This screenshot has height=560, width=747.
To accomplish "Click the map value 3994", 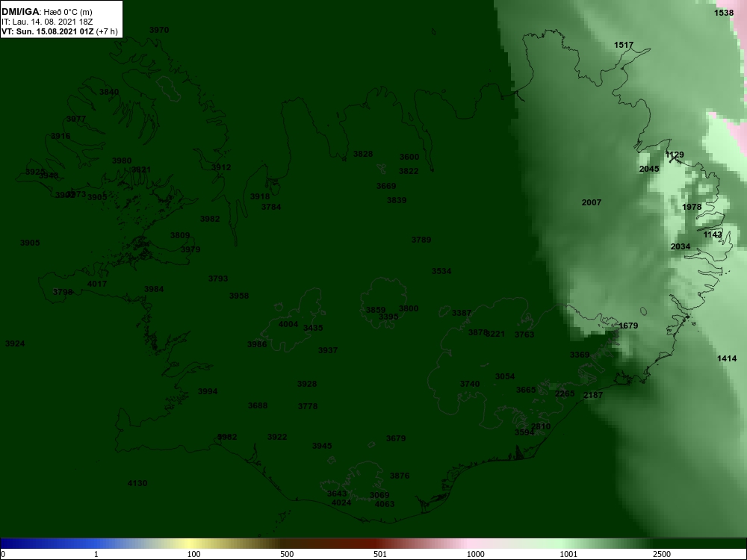I will click(x=208, y=391).
